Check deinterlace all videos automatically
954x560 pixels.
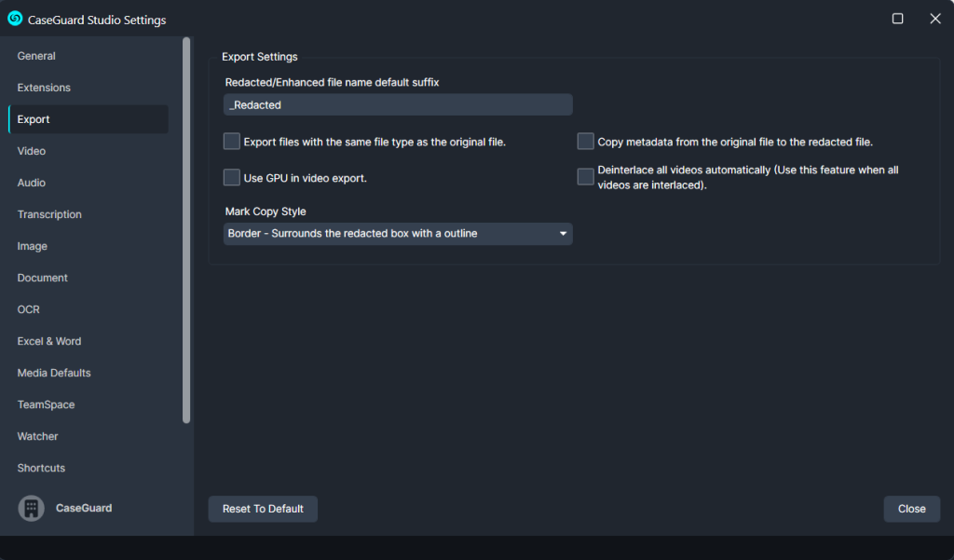click(x=585, y=177)
